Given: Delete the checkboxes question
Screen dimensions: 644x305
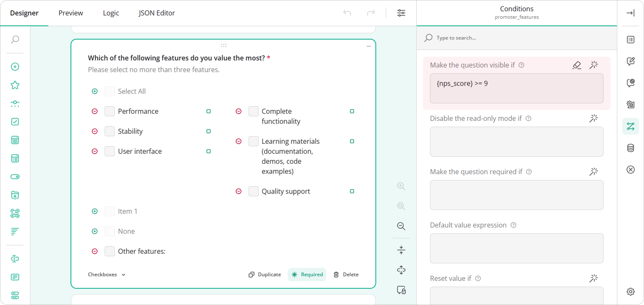Looking at the screenshot, I should click(346, 275).
